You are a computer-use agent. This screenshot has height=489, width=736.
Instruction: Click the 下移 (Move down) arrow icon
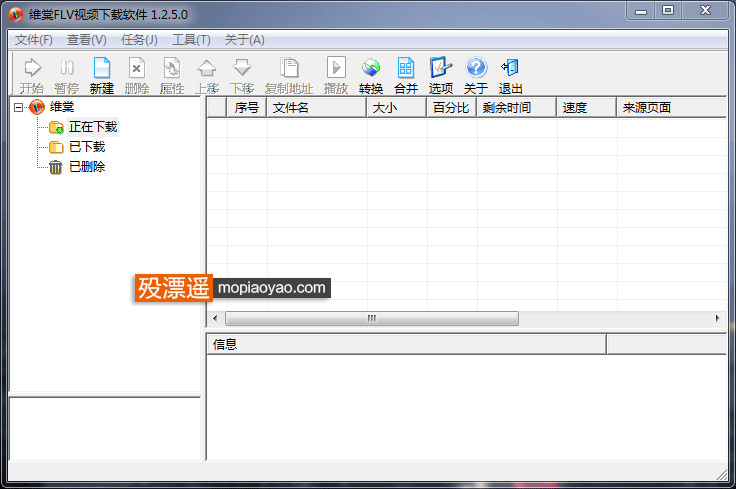[x=242, y=68]
